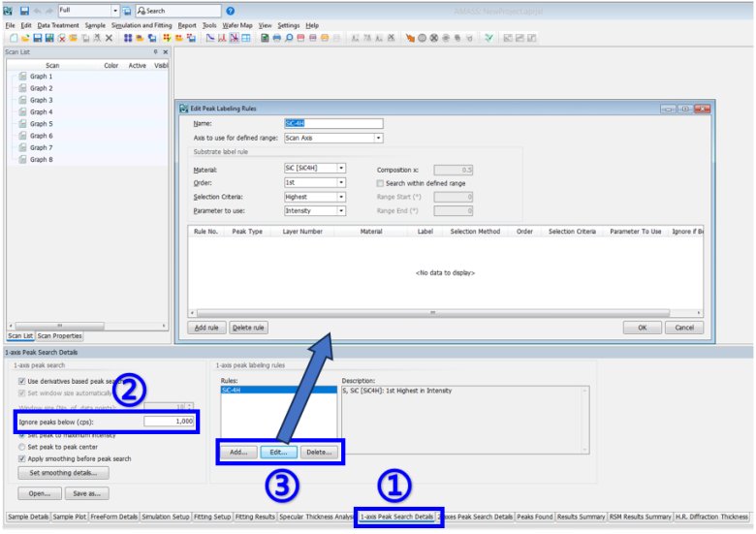This screenshot has height=534, width=756.
Task: Open the Simulation and Fitting menu
Action: 142,24
